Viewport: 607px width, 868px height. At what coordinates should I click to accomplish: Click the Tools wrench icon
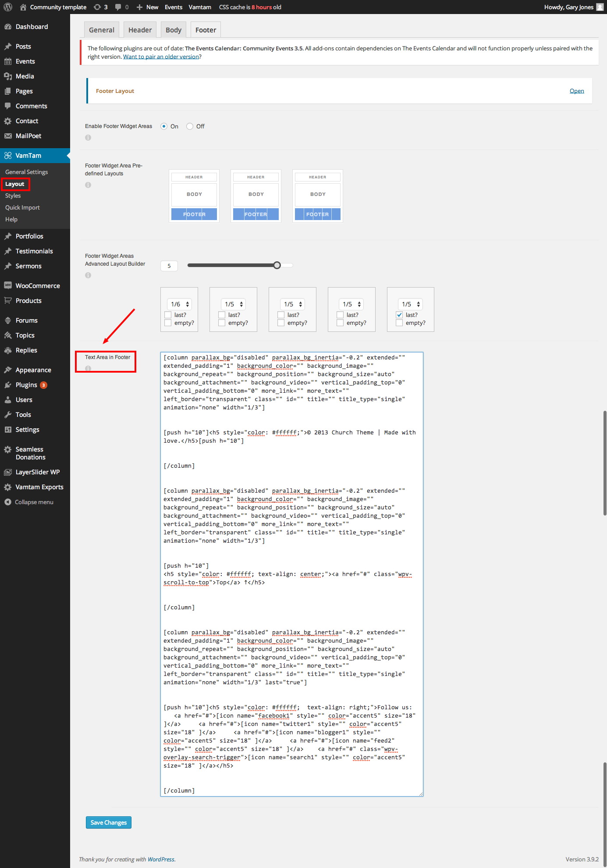pos(8,415)
